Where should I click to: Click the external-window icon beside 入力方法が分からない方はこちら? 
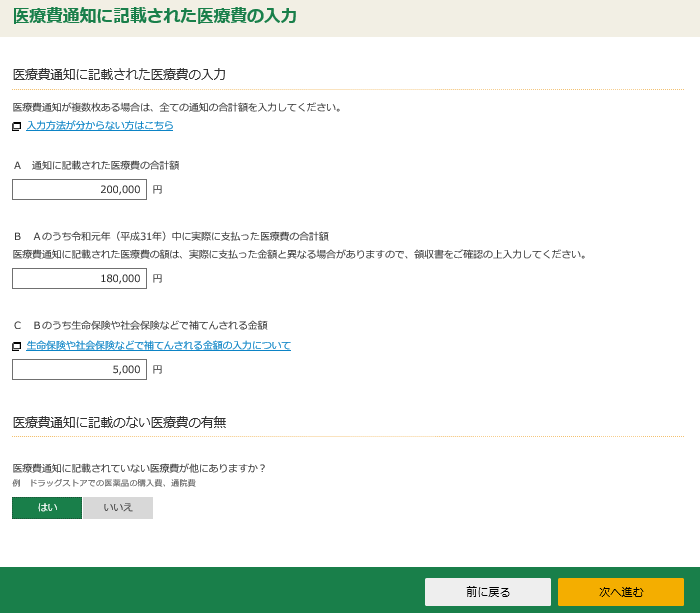17,126
